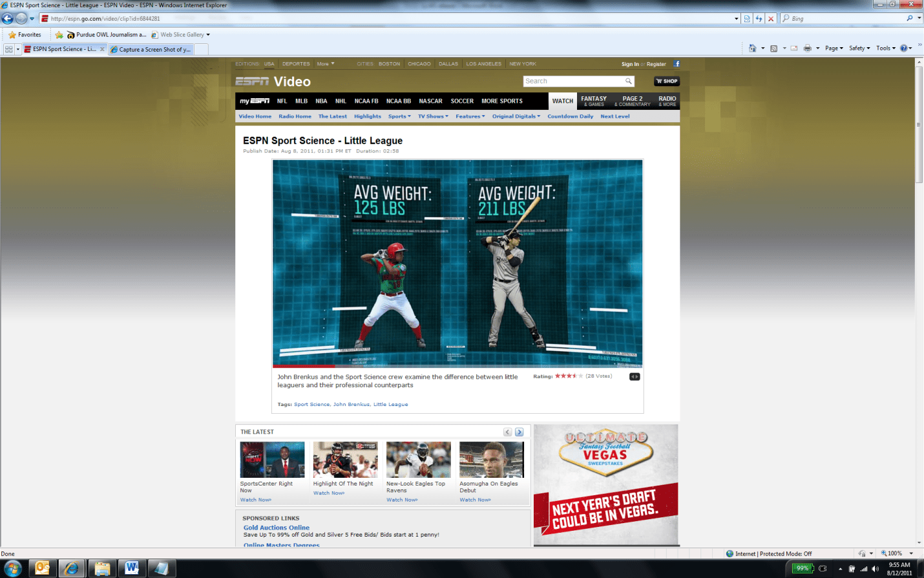Viewport: 924px width, 578px height.
Task: Expand the TV Shows dropdown
Action: [432, 116]
